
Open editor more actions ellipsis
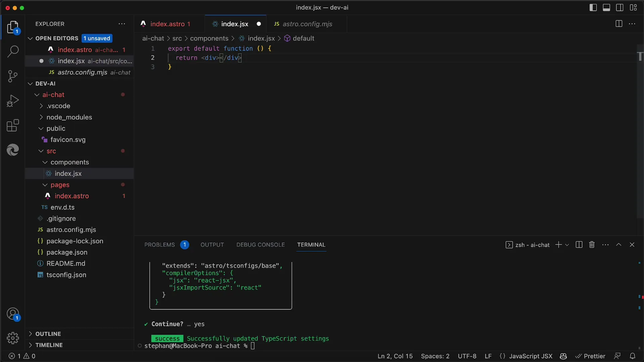click(x=632, y=24)
